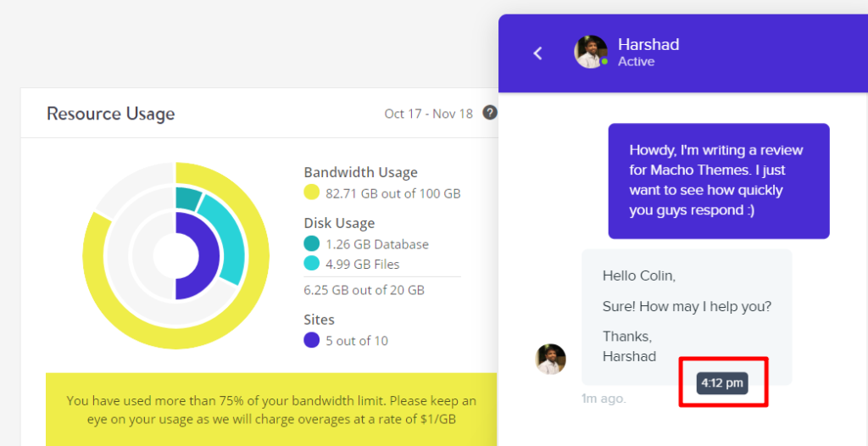Click the cyan Files legend dot
Viewport: 868px width, 446px height.
coord(312,264)
